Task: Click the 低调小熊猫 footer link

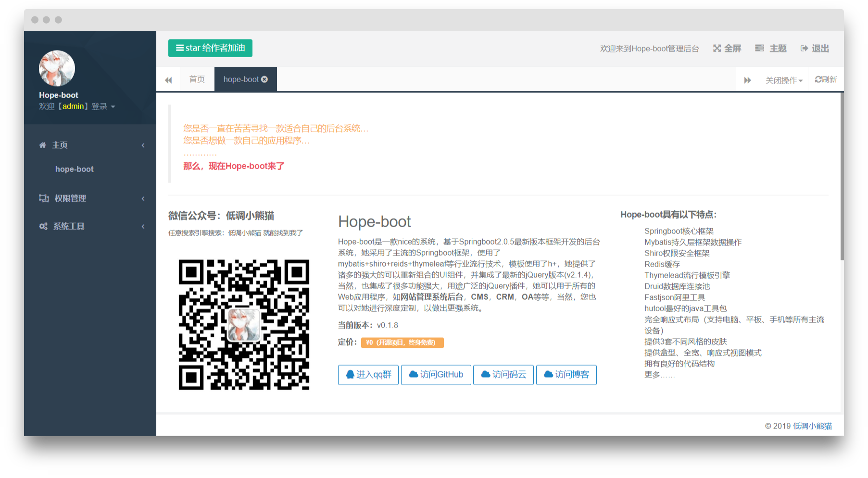Action: click(812, 426)
